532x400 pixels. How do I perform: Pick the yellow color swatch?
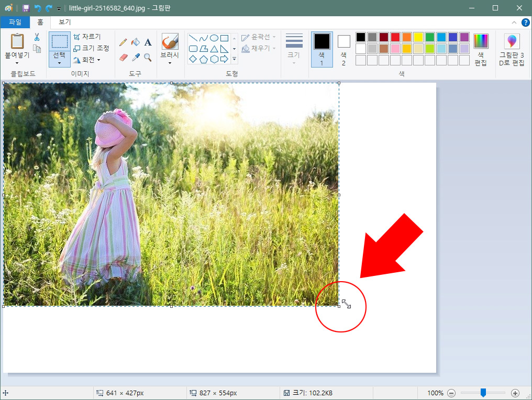click(x=418, y=37)
